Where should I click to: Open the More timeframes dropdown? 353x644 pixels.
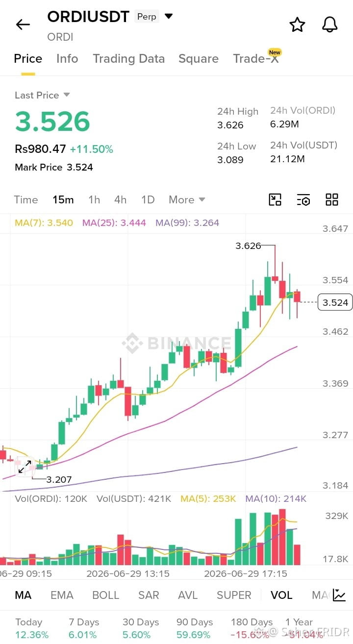coord(187,199)
